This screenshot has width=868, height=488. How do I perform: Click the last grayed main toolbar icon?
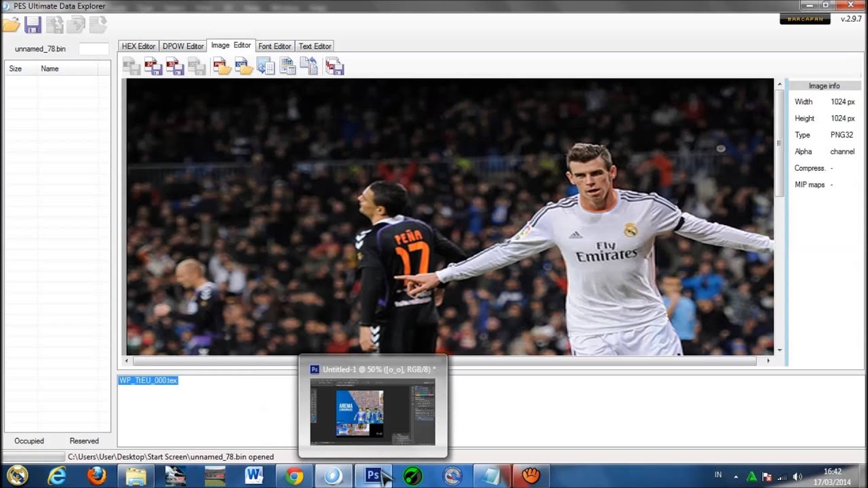(x=98, y=25)
